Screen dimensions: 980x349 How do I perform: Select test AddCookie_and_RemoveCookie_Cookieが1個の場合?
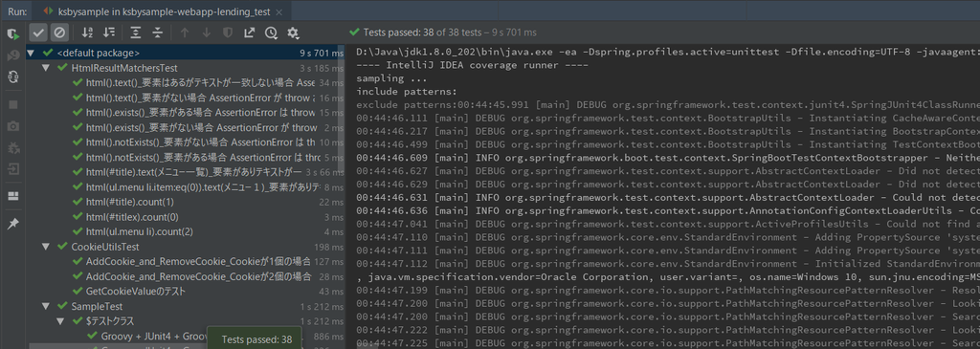(186, 262)
